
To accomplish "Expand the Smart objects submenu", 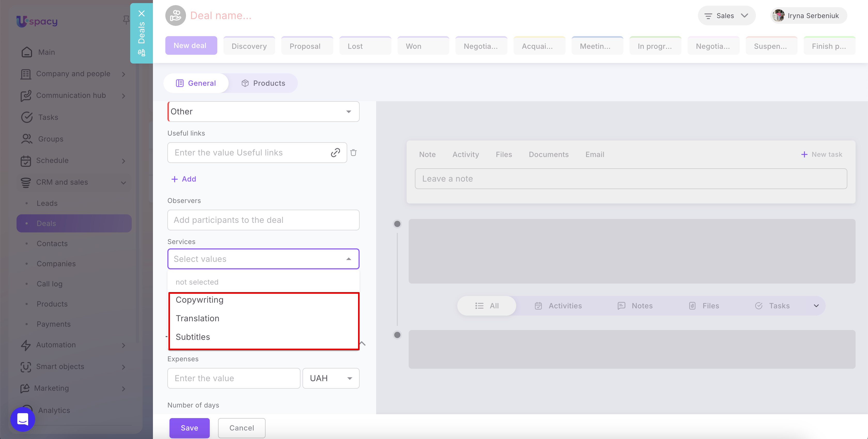I will [x=124, y=367].
